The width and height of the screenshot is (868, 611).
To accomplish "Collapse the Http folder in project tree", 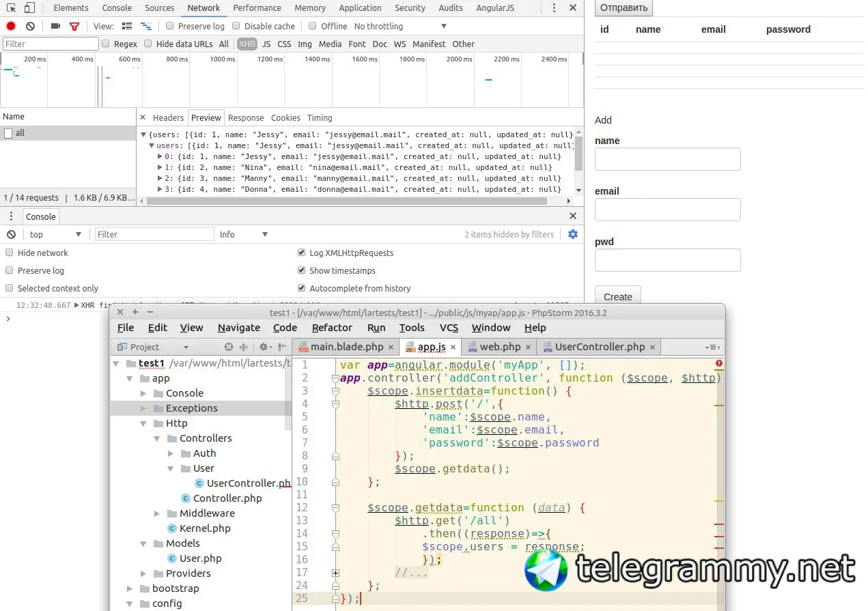I will (143, 423).
